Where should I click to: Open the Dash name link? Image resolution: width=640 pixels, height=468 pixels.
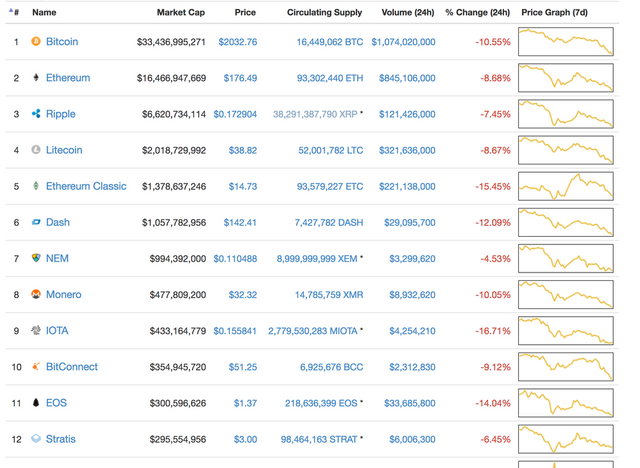pyautogui.click(x=58, y=222)
